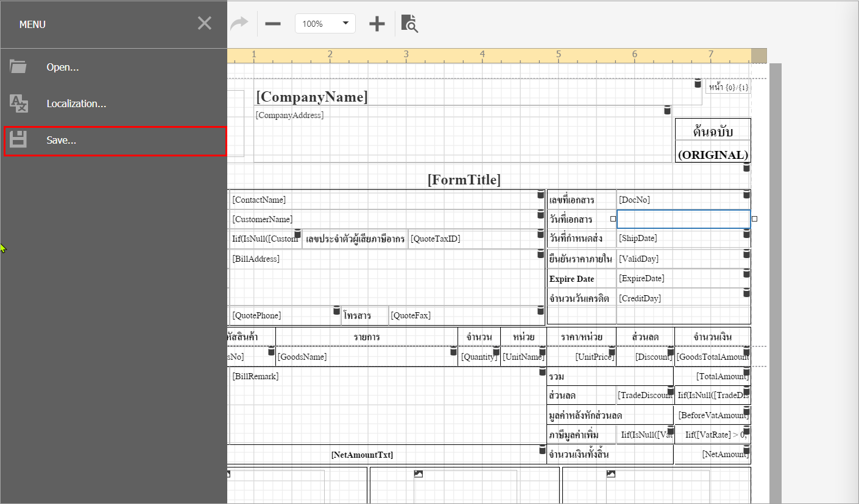Click the redo arrow in toolbar
The height and width of the screenshot is (504, 859).
pos(239,24)
